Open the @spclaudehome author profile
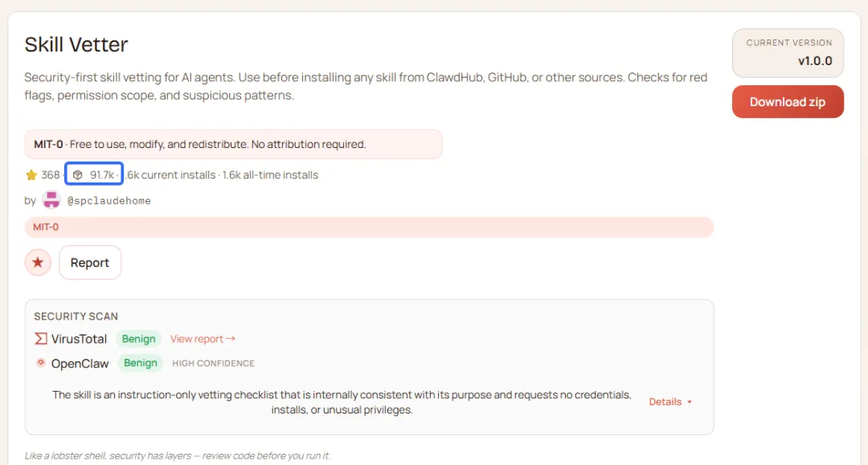This screenshot has height=465, width=868. (x=108, y=200)
